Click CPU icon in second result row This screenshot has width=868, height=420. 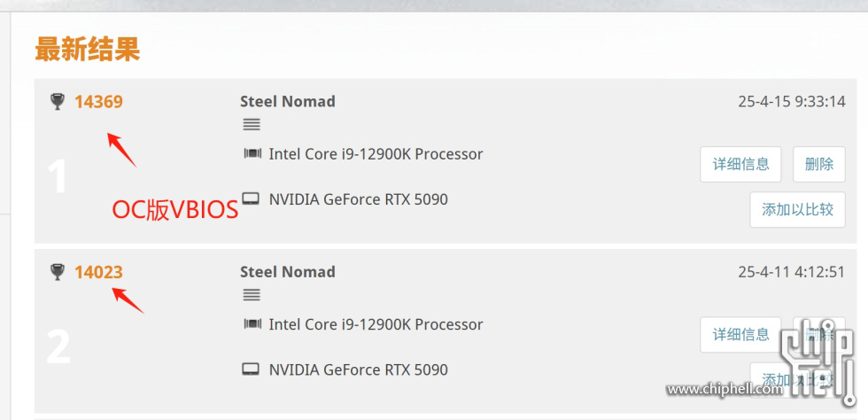252,323
